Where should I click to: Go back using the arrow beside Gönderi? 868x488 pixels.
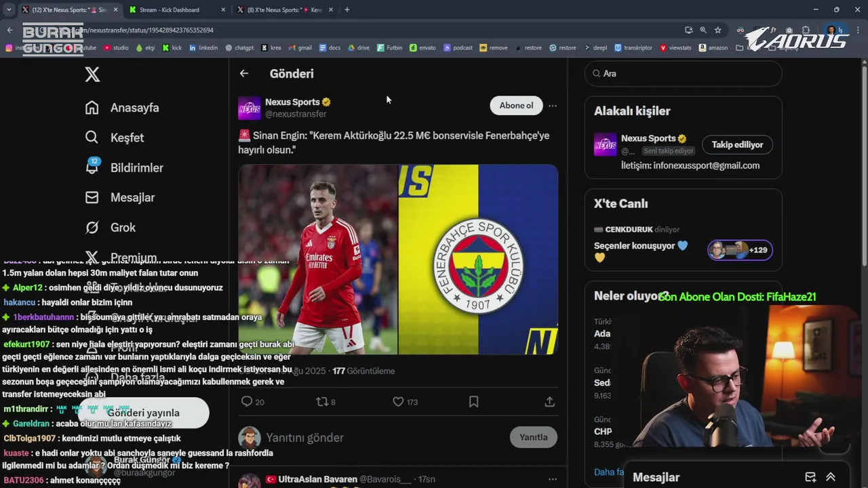244,73
